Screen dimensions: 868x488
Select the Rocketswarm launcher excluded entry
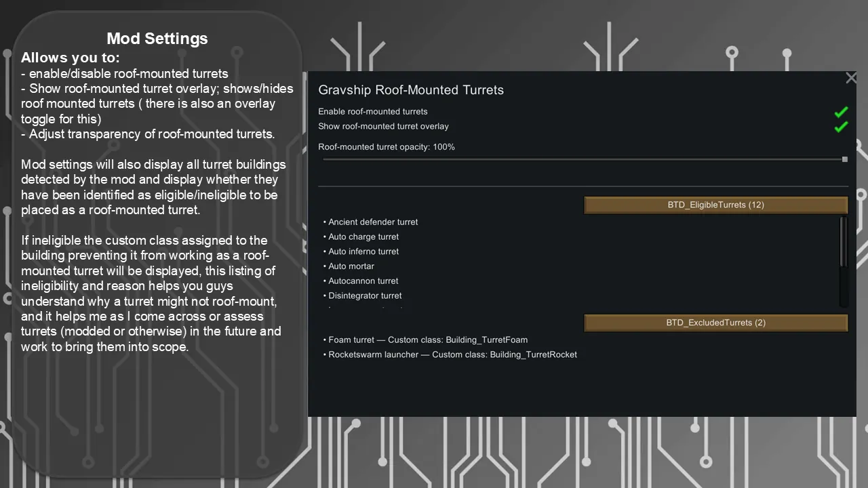coord(452,355)
